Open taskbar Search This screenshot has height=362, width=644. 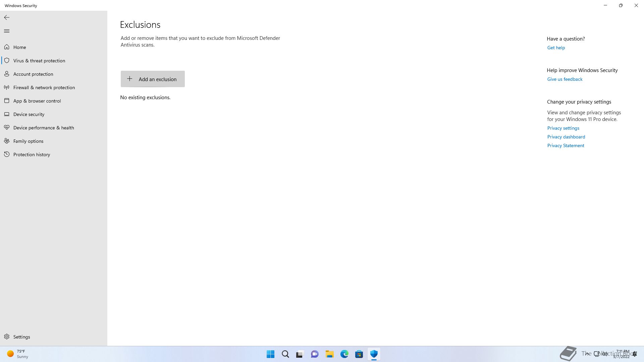(285, 354)
